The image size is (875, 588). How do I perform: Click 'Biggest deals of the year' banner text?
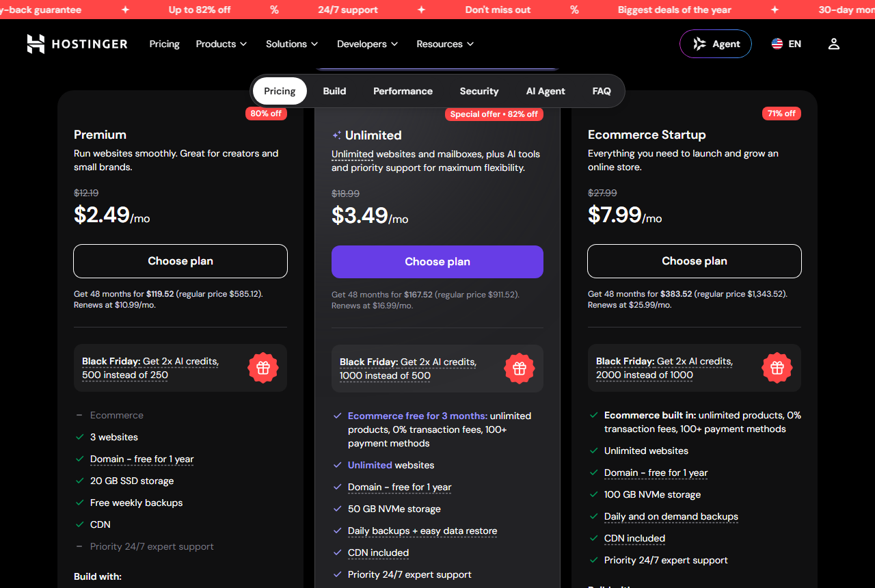click(675, 10)
